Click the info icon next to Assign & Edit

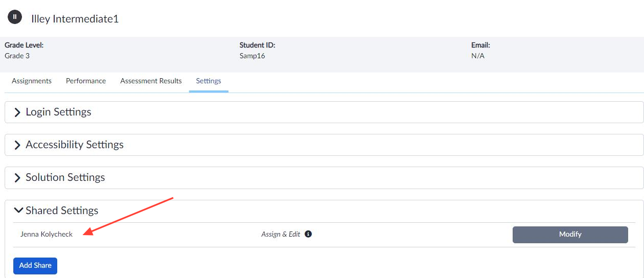click(x=308, y=234)
